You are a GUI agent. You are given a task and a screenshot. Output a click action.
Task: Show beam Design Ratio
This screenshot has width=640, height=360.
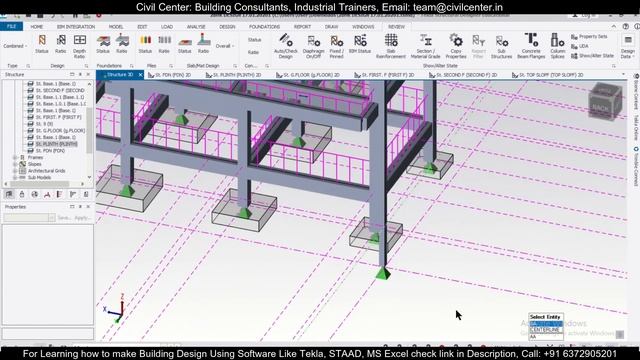[x=60, y=44]
